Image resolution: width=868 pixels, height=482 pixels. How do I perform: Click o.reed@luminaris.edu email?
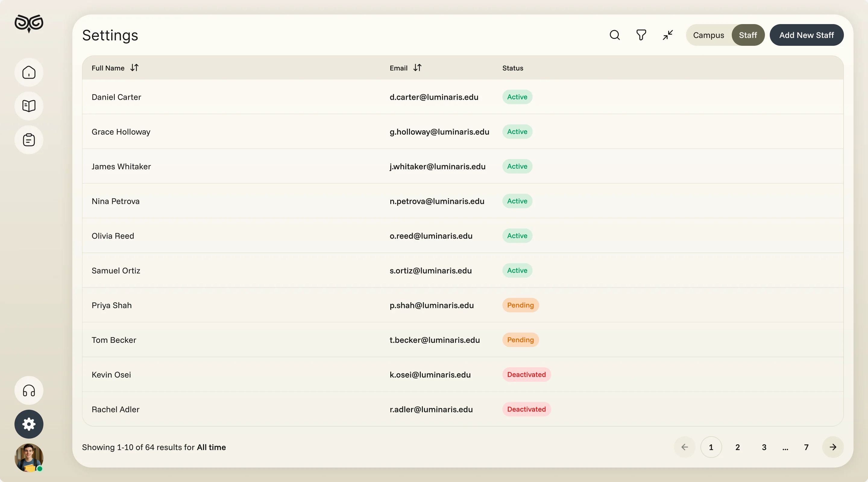click(431, 236)
